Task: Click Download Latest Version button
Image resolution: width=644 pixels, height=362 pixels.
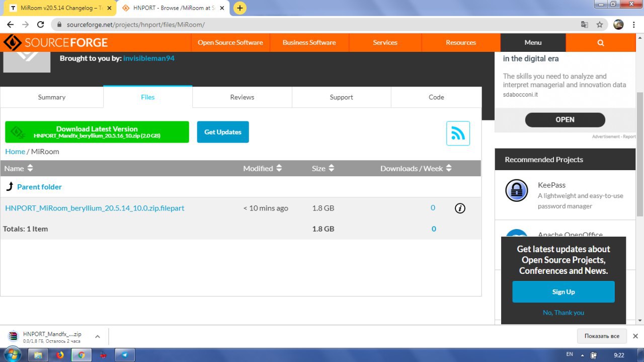Action: (97, 132)
